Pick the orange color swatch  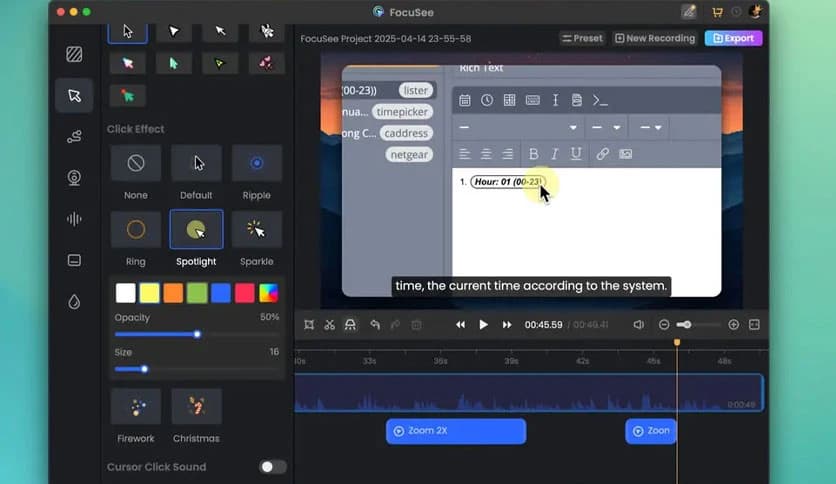click(x=173, y=293)
